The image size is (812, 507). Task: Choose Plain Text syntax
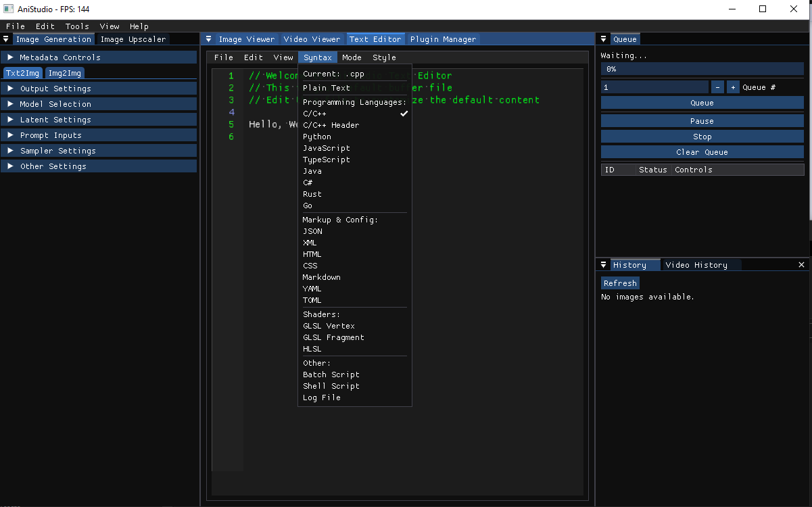(x=355, y=88)
